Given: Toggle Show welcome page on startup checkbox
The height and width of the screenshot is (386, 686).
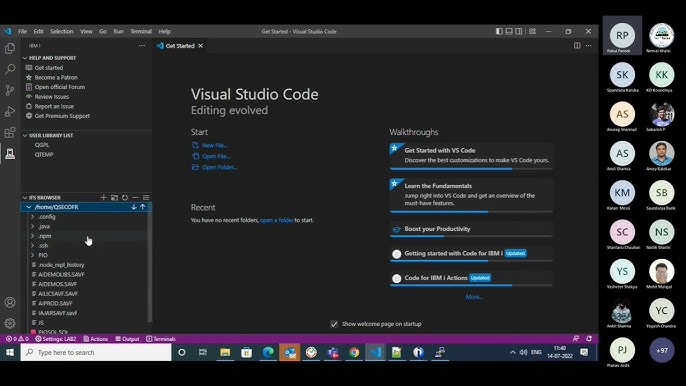Looking at the screenshot, I should coord(334,324).
